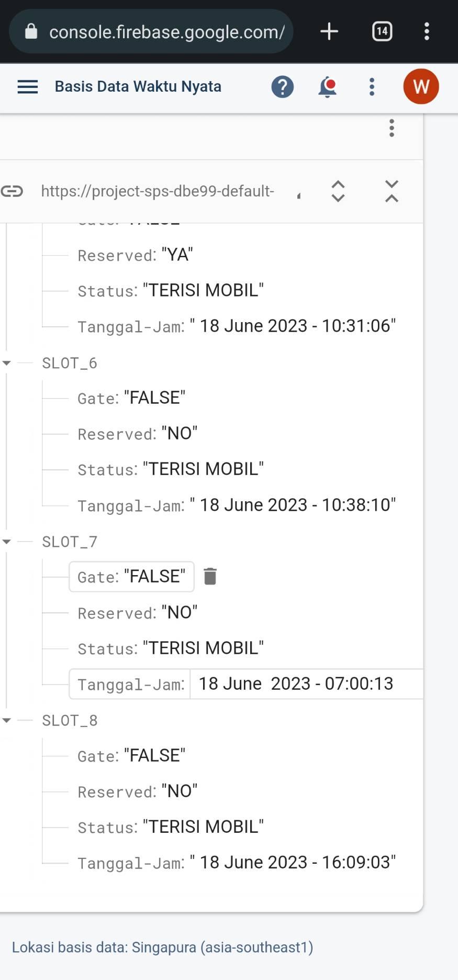Collapse the SLOT_8 node

[x=7, y=720]
